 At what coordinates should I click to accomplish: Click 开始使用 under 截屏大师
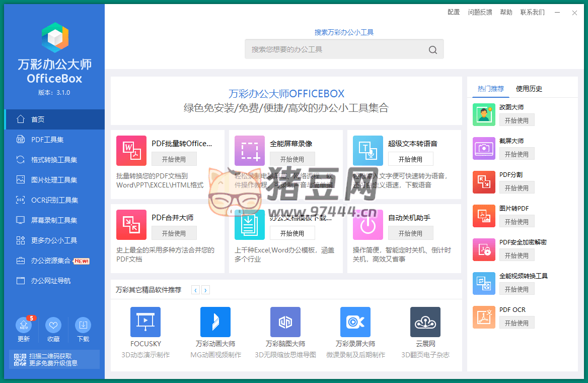pyautogui.click(x=517, y=154)
